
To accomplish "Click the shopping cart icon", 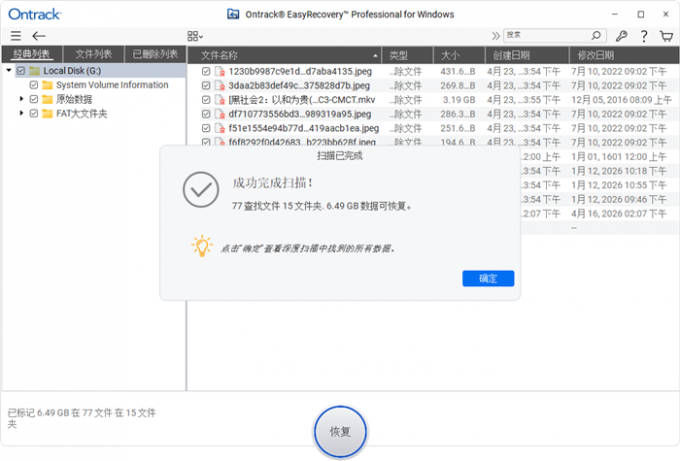I will (x=666, y=36).
